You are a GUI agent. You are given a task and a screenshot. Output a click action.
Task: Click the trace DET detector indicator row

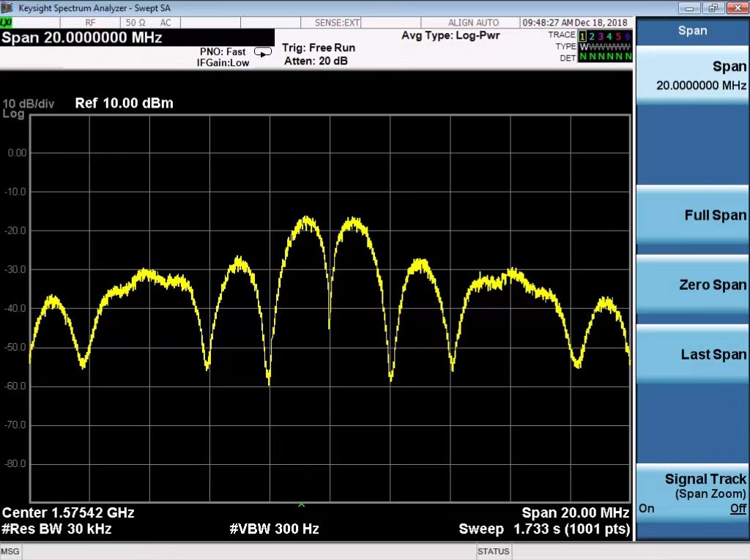tap(604, 57)
